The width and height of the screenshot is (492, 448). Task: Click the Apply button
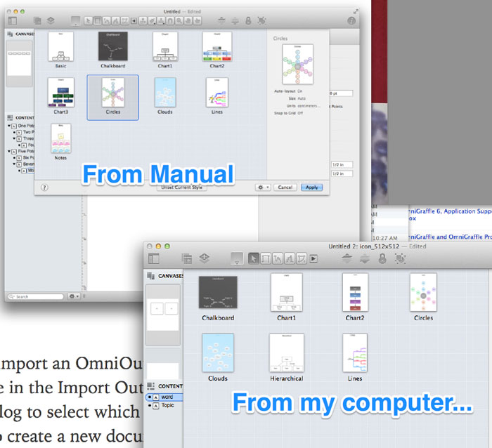[x=311, y=187]
